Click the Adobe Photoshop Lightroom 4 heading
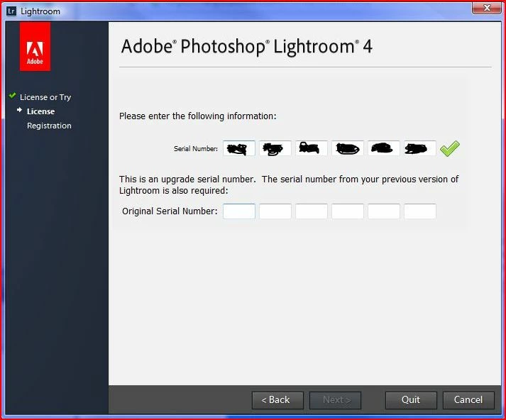 (x=247, y=46)
